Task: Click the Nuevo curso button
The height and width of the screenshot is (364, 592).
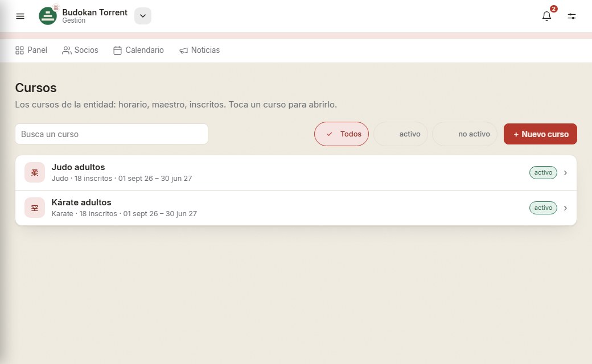Action: tap(540, 134)
